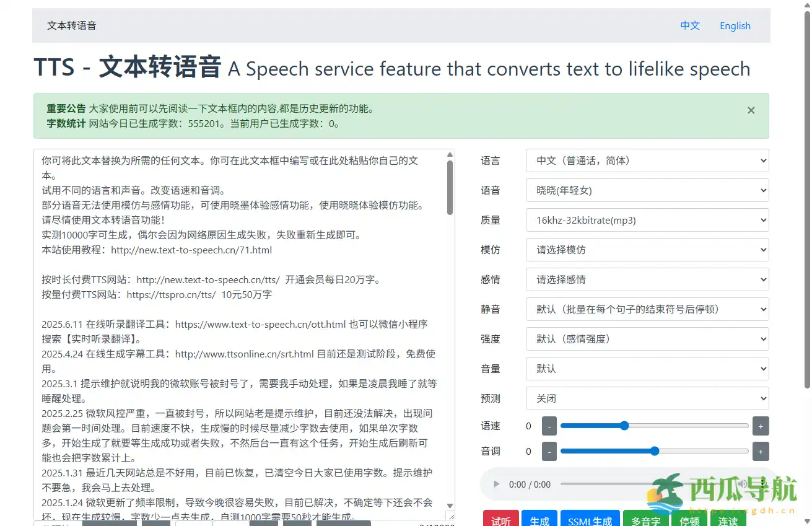This screenshot has width=812, height=526.
Task: Open the 静音 silence settings dropdown
Action: [647, 309]
